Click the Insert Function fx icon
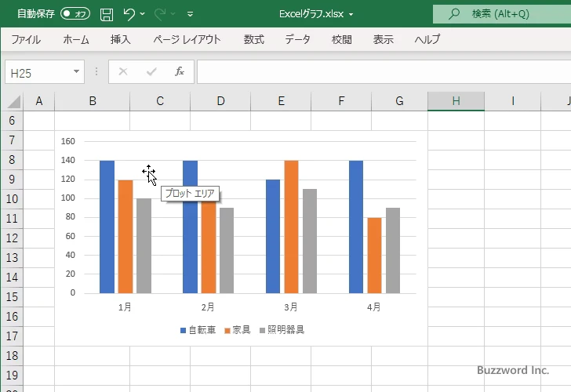Screen dimensions: 571x392 click(179, 71)
